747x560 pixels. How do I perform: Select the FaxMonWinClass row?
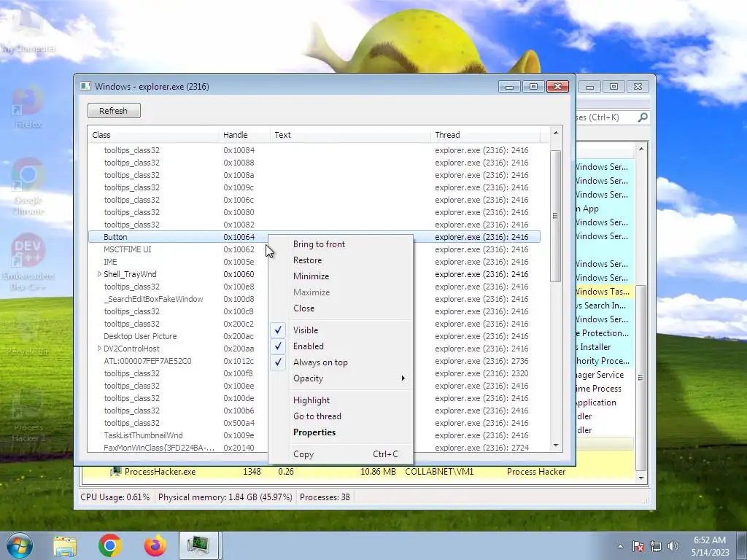(314, 447)
